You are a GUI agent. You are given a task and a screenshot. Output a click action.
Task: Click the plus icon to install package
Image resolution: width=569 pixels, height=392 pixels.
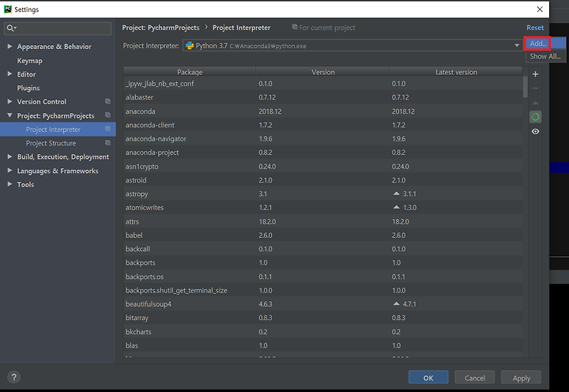[x=535, y=74]
